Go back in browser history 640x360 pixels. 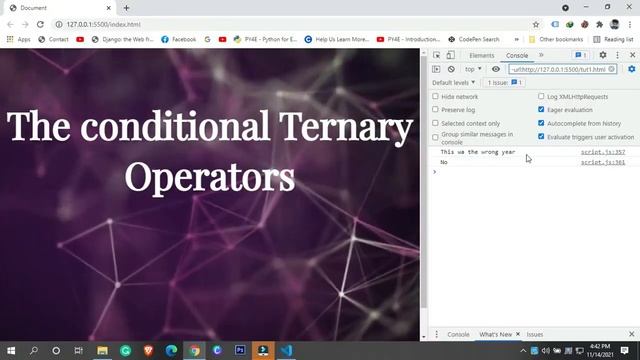pyautogui.click(x=11, y=24)
